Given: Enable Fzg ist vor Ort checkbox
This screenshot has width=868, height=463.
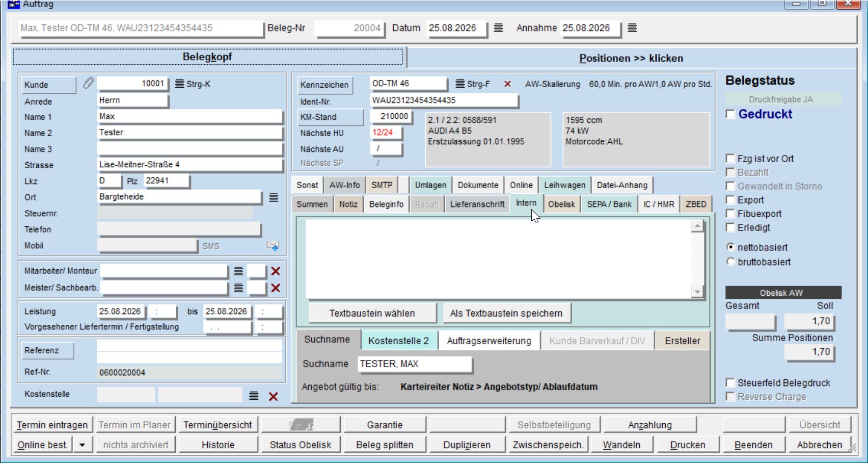Looking at the screenshot, I should (730, 159).
